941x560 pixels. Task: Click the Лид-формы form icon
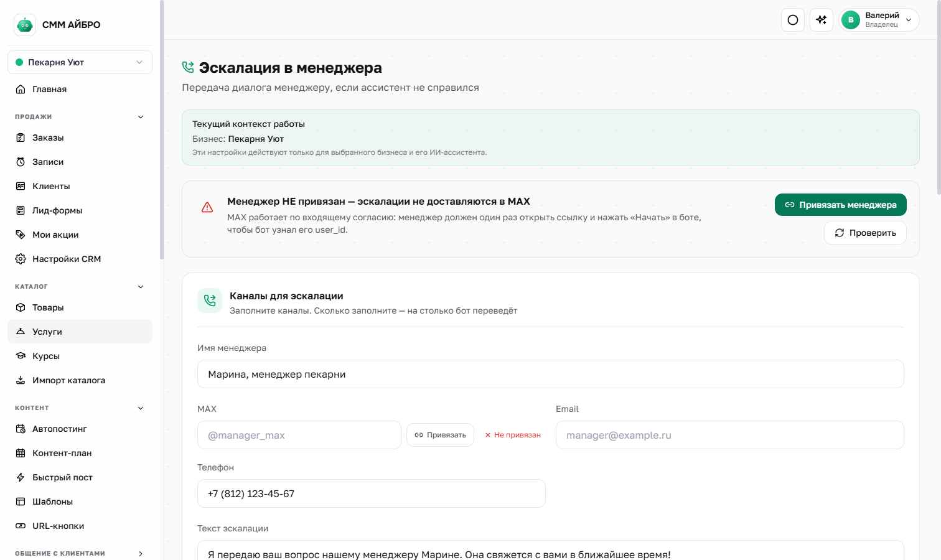(x=21, y=210)
